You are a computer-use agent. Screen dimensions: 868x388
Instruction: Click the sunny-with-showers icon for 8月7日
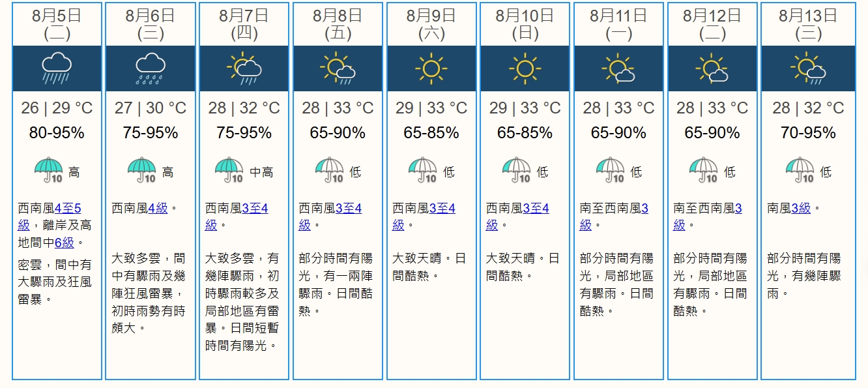[x=244, y=68]
